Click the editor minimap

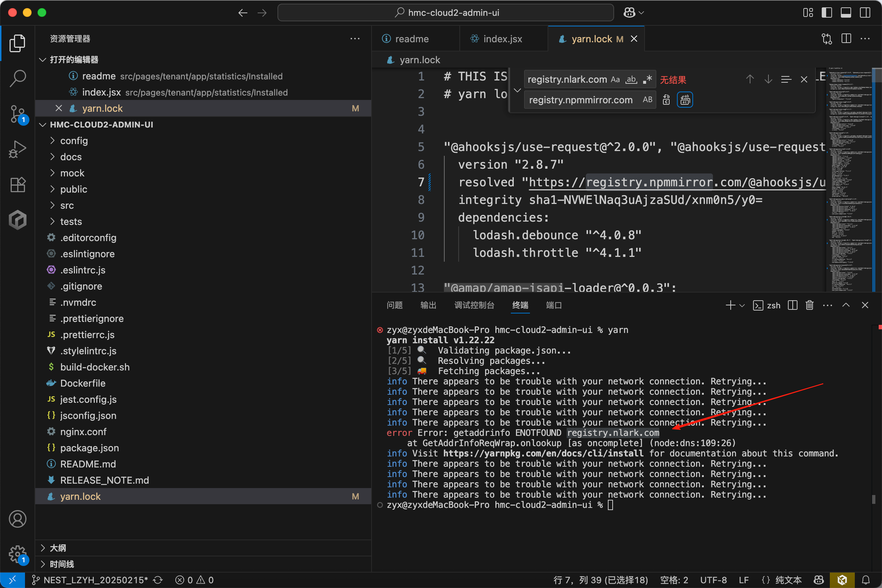pos(849,180)
